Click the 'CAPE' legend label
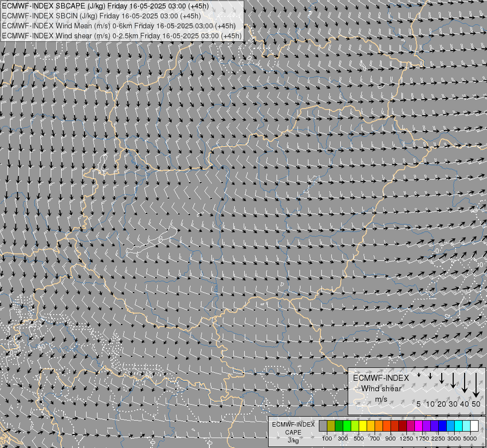The image size is (487, 448). 293,433
